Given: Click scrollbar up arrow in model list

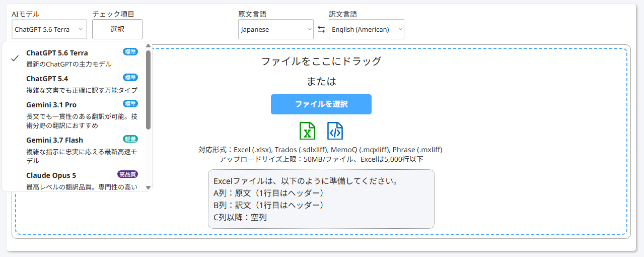Looking at the screenshot, I should tap(148, 46).
